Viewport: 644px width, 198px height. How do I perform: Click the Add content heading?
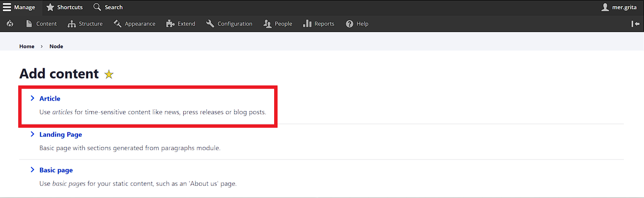click(x=59, y=74)
